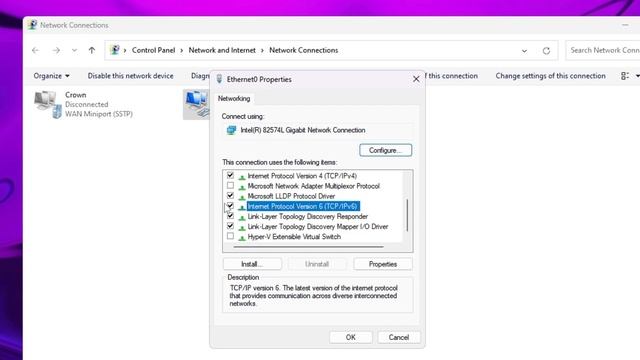Enable Hyper-V Extensible Virtual Switch checkbox
640x360 pixels.
pyautogui.click(x=231, y=237)
